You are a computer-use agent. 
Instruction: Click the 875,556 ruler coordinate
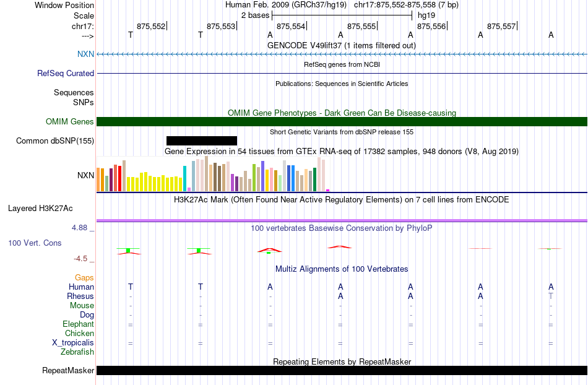(431, 26)
